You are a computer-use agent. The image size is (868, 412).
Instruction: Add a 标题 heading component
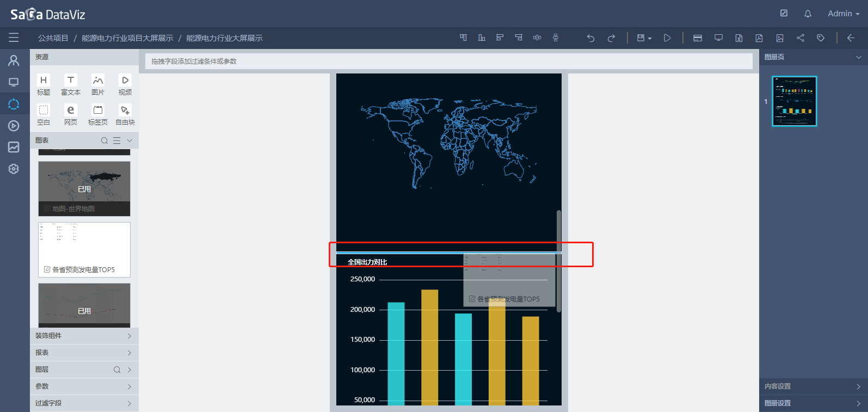44,85
